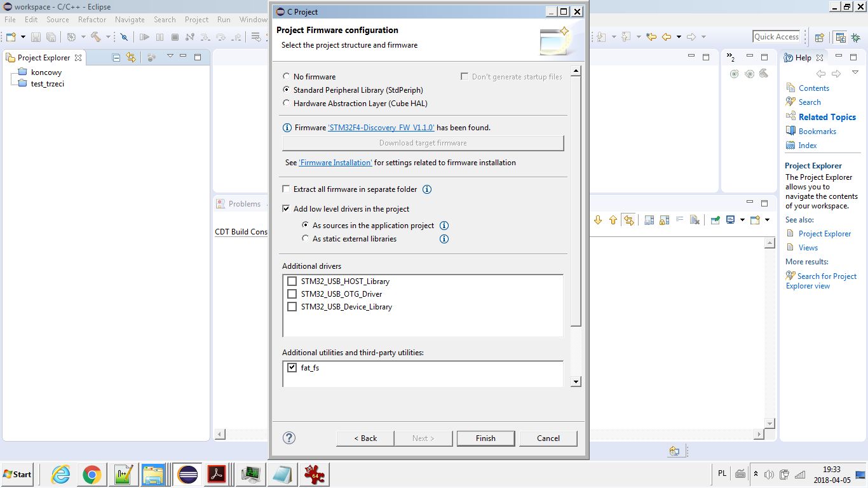Open the Refactor menu
The width and height of the screenshot is (868, 488).
(x=92, y=20)
